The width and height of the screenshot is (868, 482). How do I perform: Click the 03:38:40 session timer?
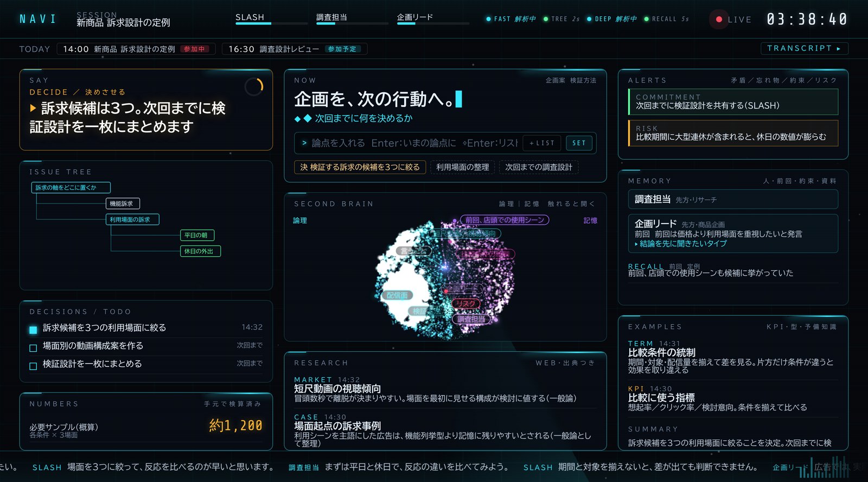coord(807,20)
